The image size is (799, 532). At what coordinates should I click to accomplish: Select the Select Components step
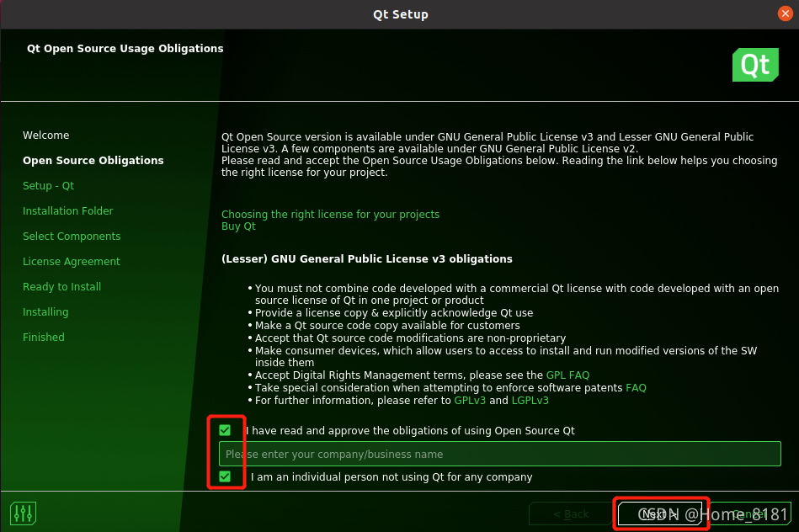[72, 236]
